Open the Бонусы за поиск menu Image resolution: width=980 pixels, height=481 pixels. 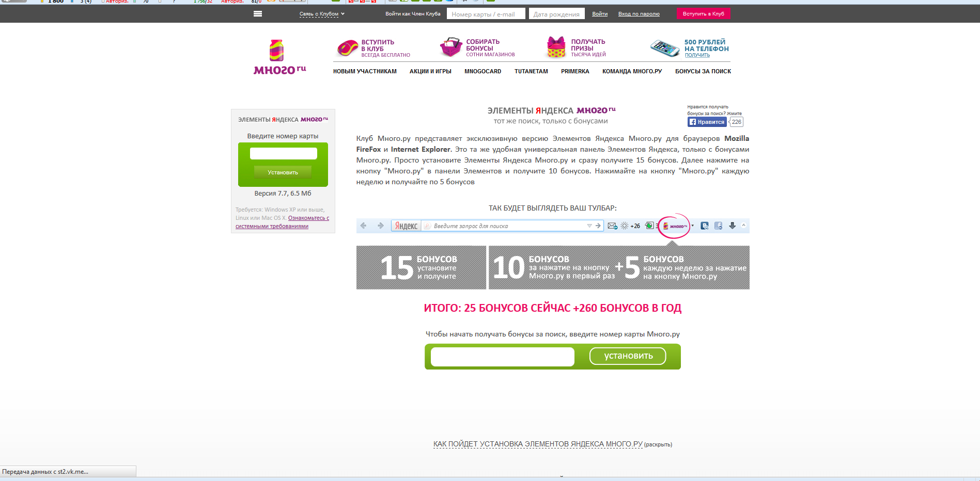click(703, 72)
